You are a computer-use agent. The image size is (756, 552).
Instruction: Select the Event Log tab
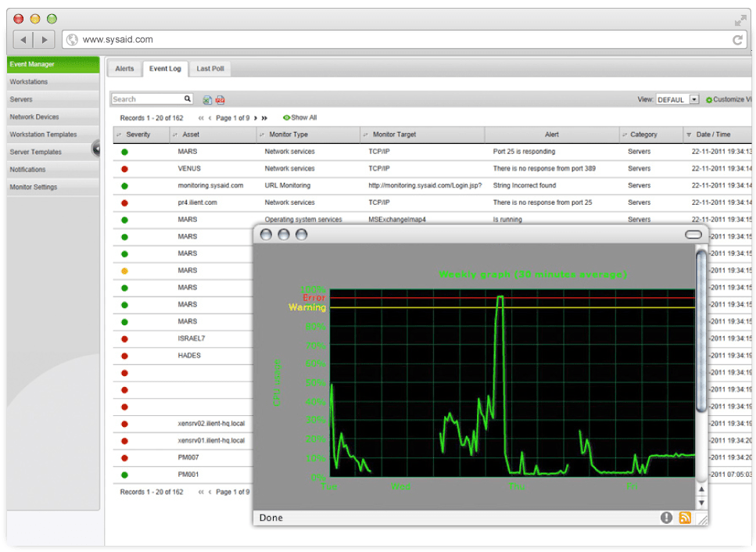coord(165,69)
